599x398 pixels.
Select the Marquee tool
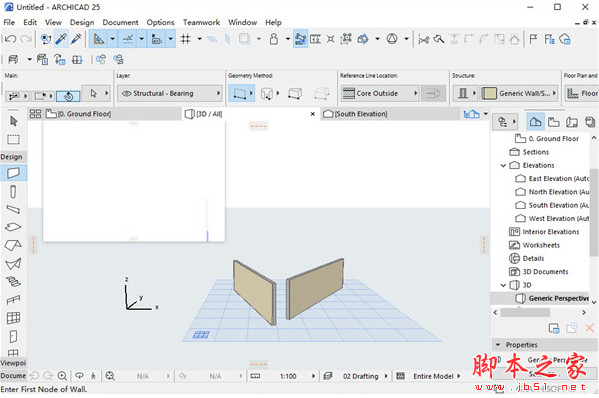[x=13, y=139]
